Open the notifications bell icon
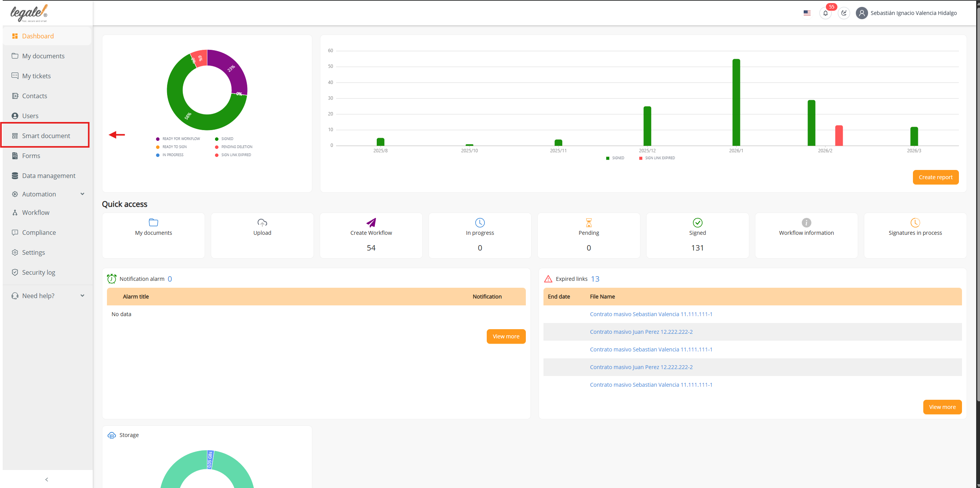Image resolution: width=980 pixels, height=488 pixels. 825,13
